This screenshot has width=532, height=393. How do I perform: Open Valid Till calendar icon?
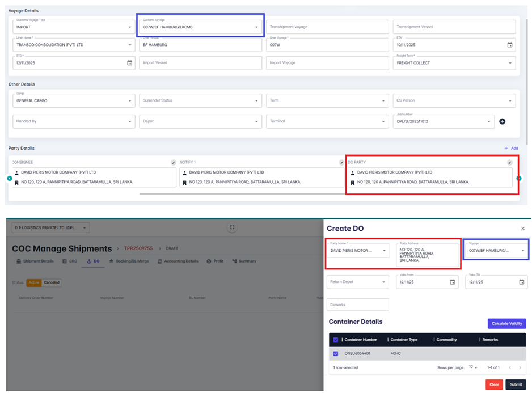click(x=521, y=282)
